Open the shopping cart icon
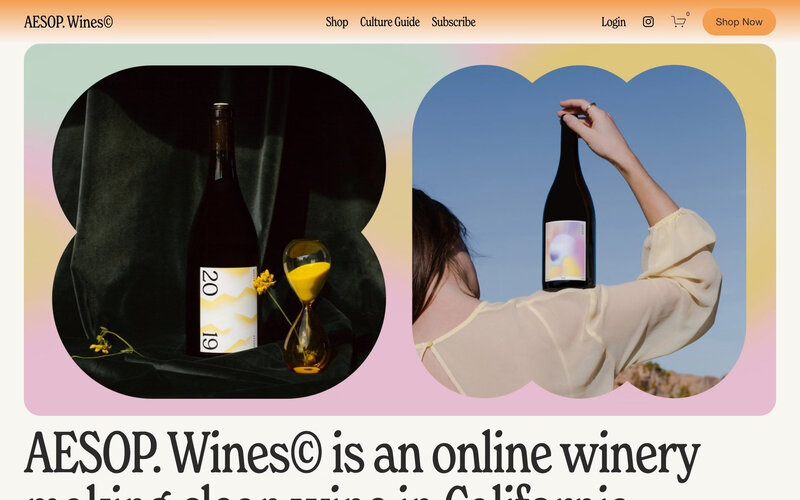The height and width of the screenshot is (500, 800). tap(678, 22)
